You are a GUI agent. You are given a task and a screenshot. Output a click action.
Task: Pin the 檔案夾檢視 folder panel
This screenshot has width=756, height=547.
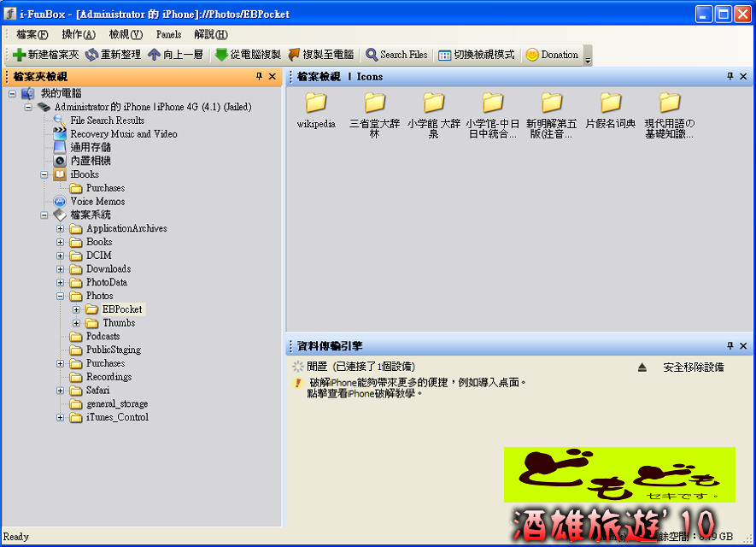[260, 77]
